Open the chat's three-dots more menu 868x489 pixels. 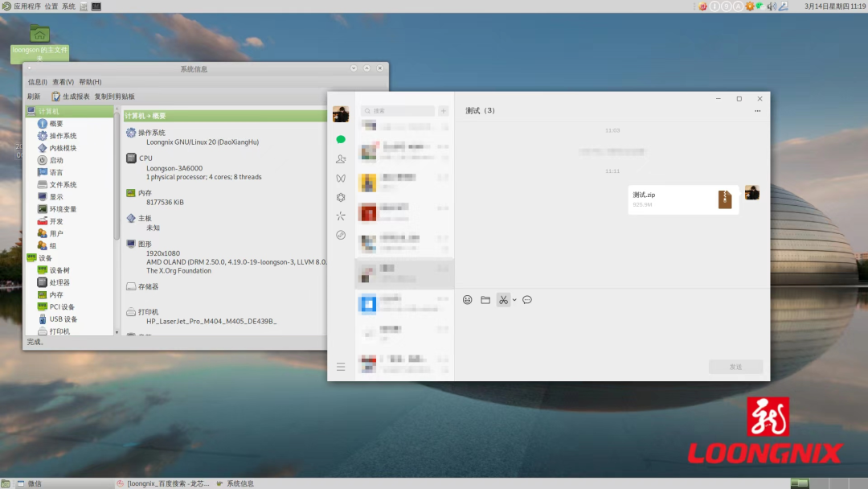click(x=757, y=111)
